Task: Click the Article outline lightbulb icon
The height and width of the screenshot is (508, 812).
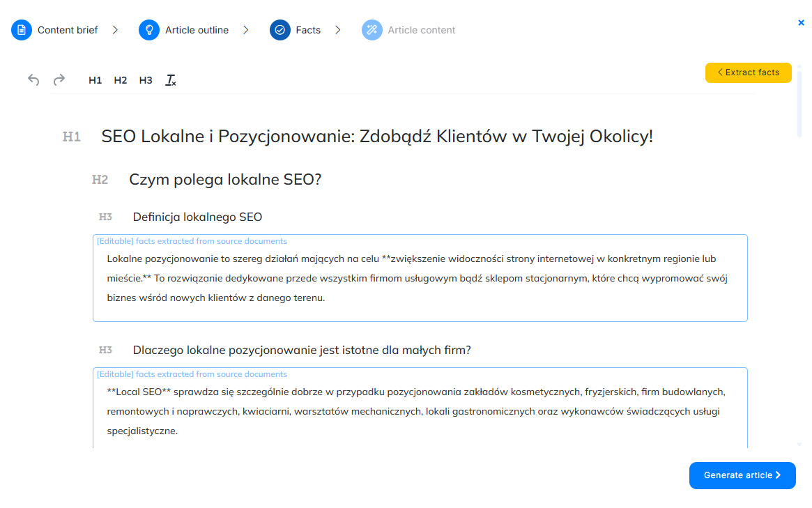Action: pos(149,30)
